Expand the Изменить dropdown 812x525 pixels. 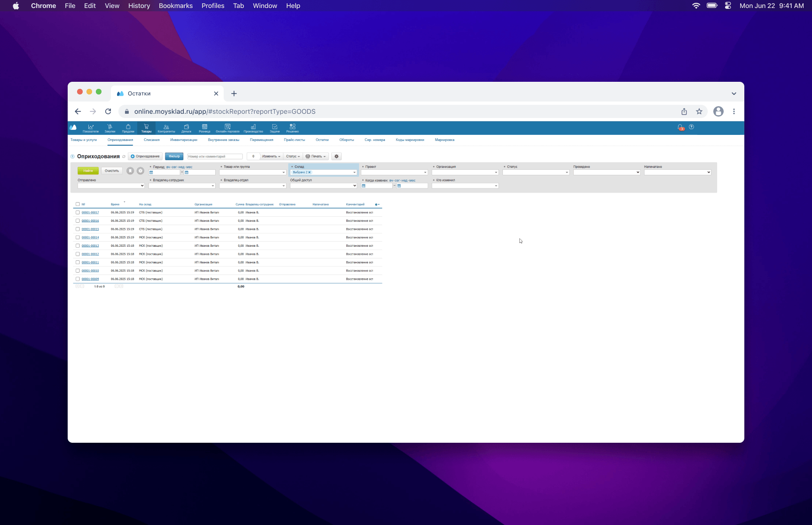pos(271,157)
